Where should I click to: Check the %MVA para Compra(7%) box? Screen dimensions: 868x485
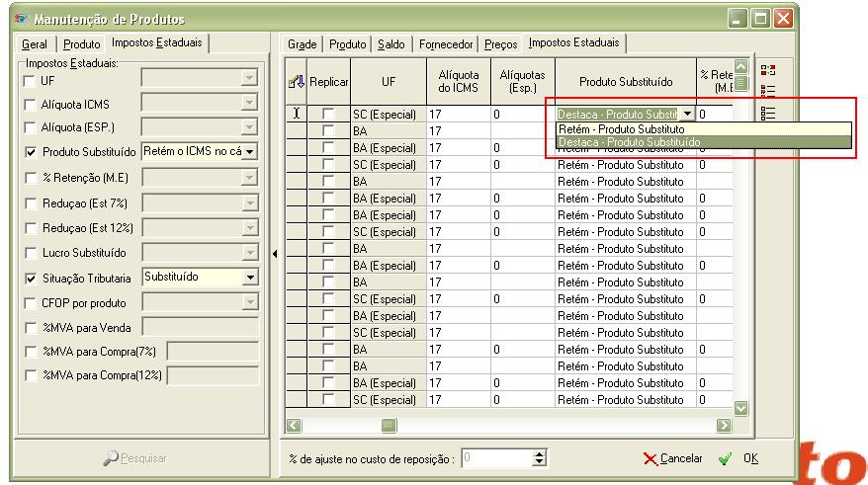click(31, 352)
